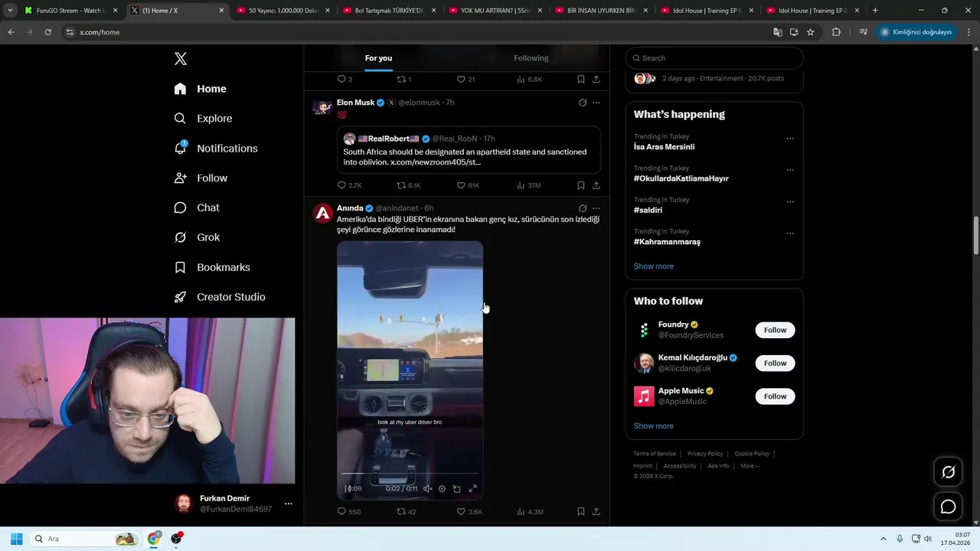Screen dimensions: 980x551
Task: Click Kimliğinizi doğrulayın button
Action: click(x=915, y=32)
